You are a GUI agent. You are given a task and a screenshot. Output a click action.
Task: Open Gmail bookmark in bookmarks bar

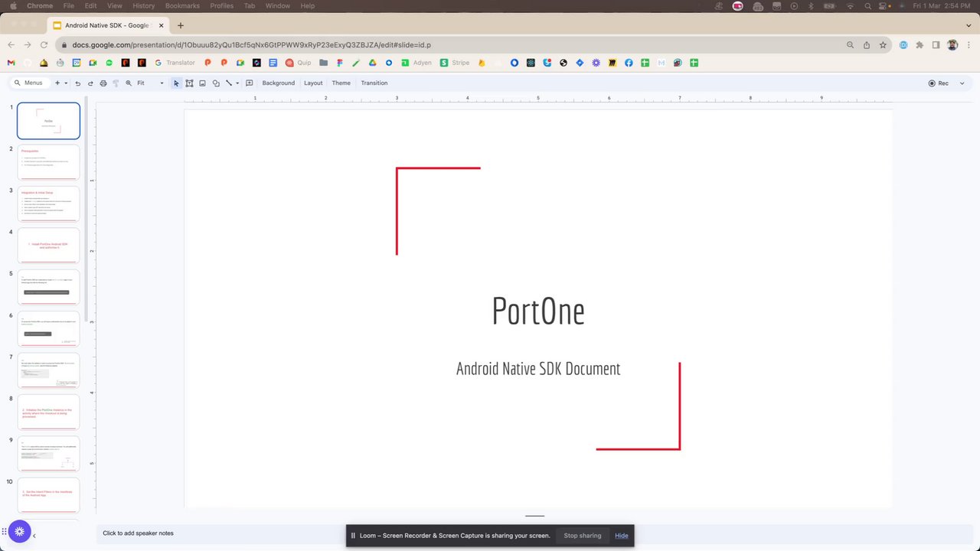coord(11,63)
